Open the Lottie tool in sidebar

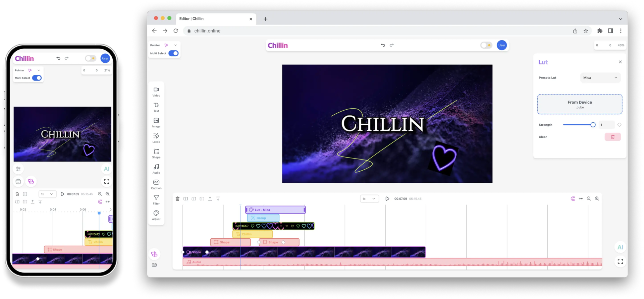[156, 137]
